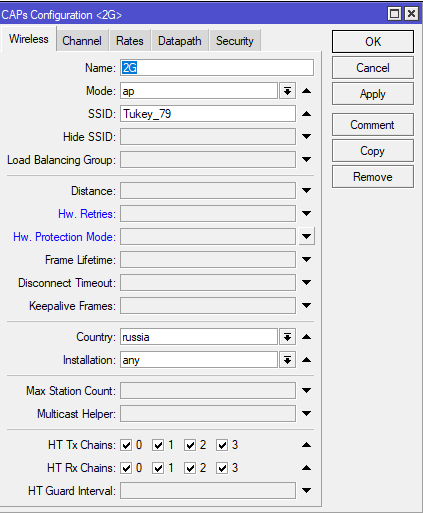Expand the Hw. Retries field

(306, 213)
